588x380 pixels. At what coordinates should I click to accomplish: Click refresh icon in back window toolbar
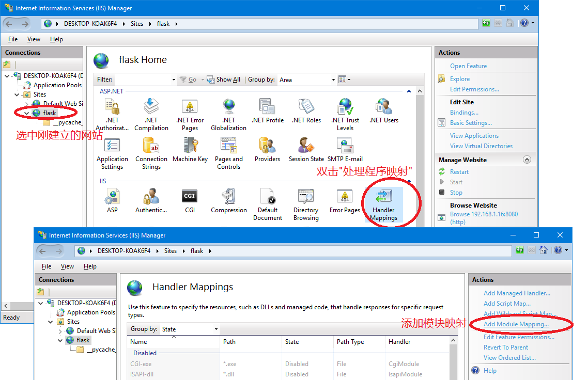[x=486, y=23]
